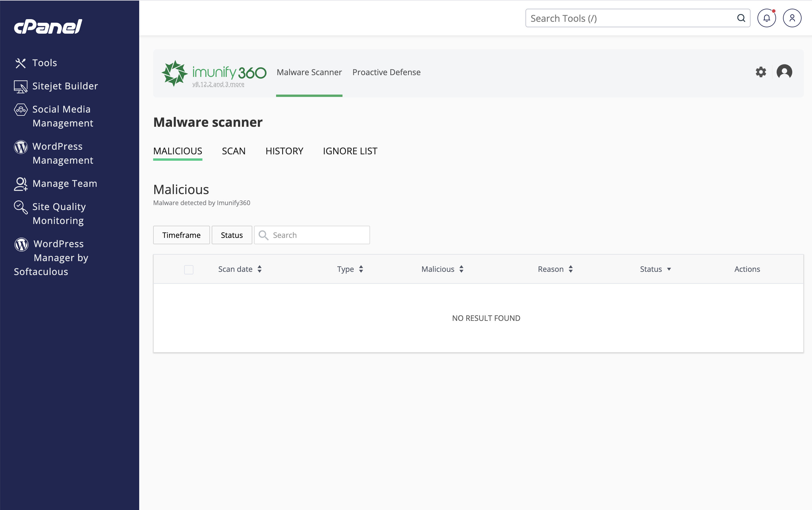Select the Tools icon in the sidebar

(21, 63)
